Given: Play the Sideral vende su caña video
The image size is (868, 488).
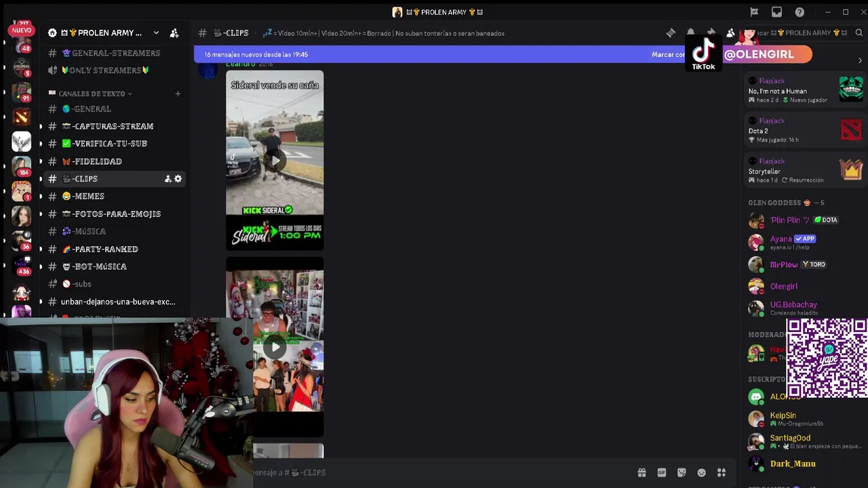Looking at the screenshot, I should (x=275, y=161).
